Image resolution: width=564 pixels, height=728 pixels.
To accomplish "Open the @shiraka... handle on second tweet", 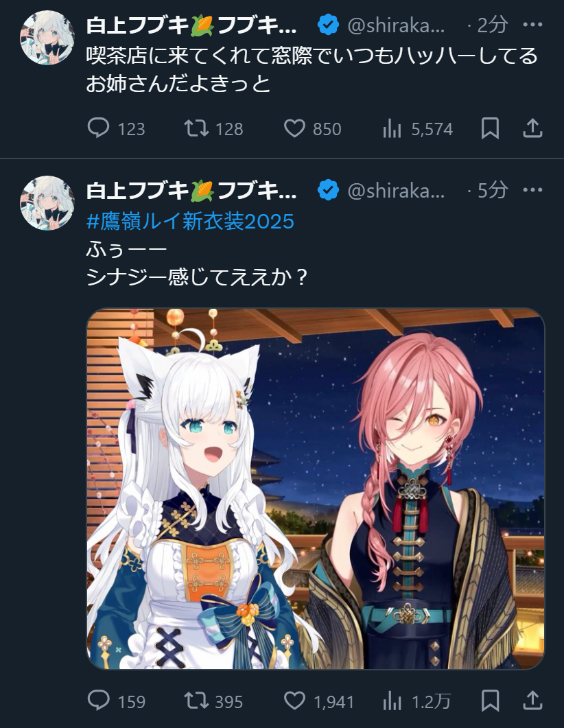I will point(396,190).
